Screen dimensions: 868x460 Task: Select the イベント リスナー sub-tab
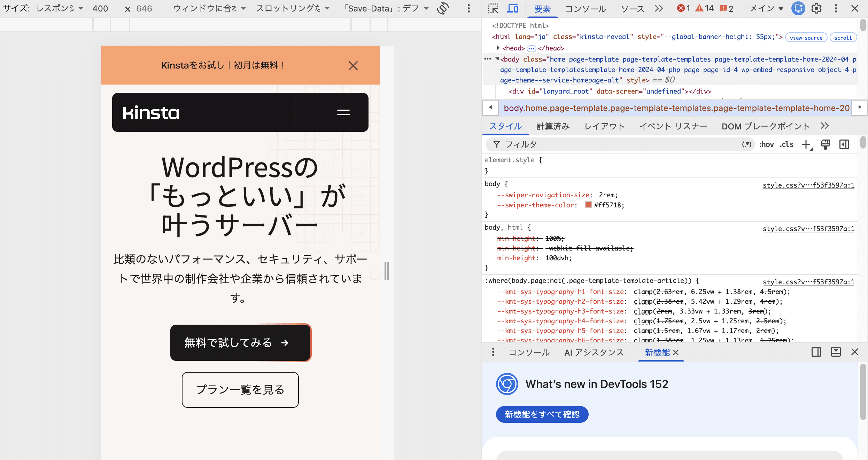673,126
